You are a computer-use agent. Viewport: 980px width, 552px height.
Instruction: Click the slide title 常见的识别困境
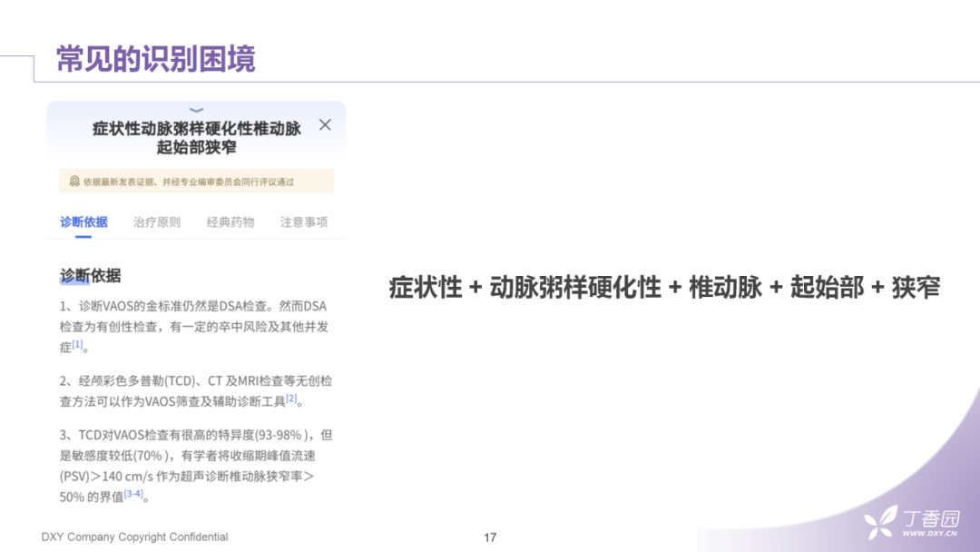pos(156,59)
